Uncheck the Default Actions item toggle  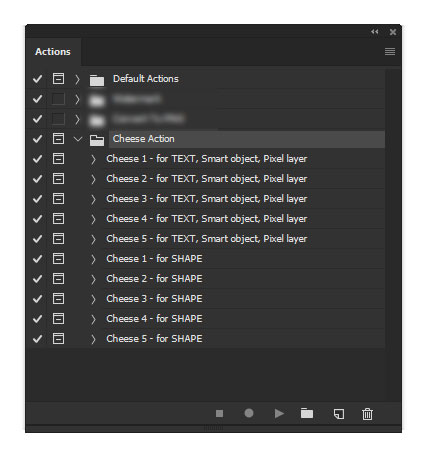[x=37, y=79]
